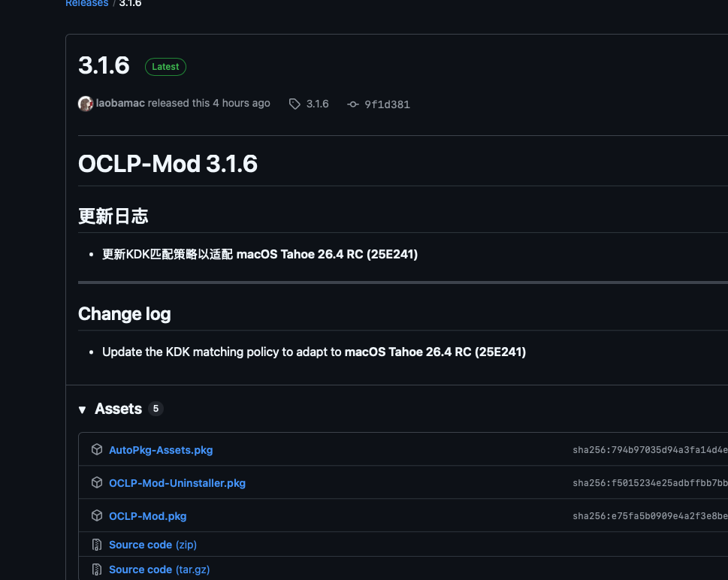Viewport: 728px width, 580px height.
Task: Click the commit icon beside 9f1d381
Action: pyautogui.click(x=353, y=104)
